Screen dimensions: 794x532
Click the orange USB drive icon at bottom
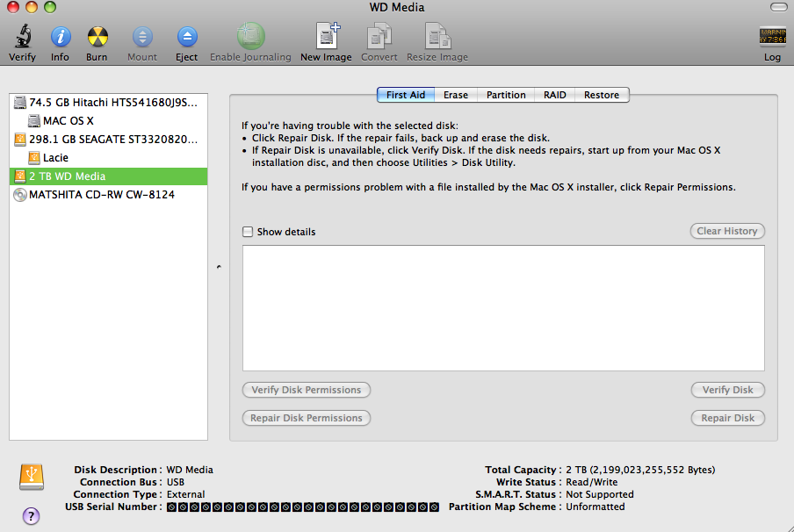point(32,477)
